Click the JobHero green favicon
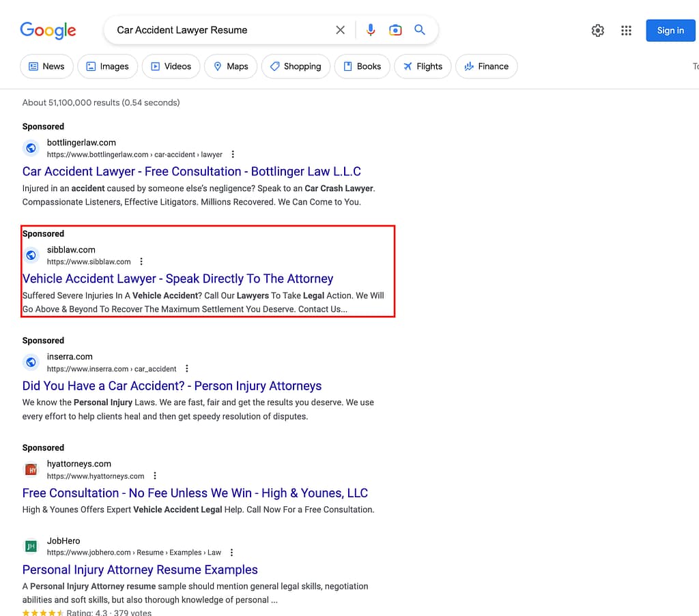The image size is (699, 616). click(x=31, y=546)
